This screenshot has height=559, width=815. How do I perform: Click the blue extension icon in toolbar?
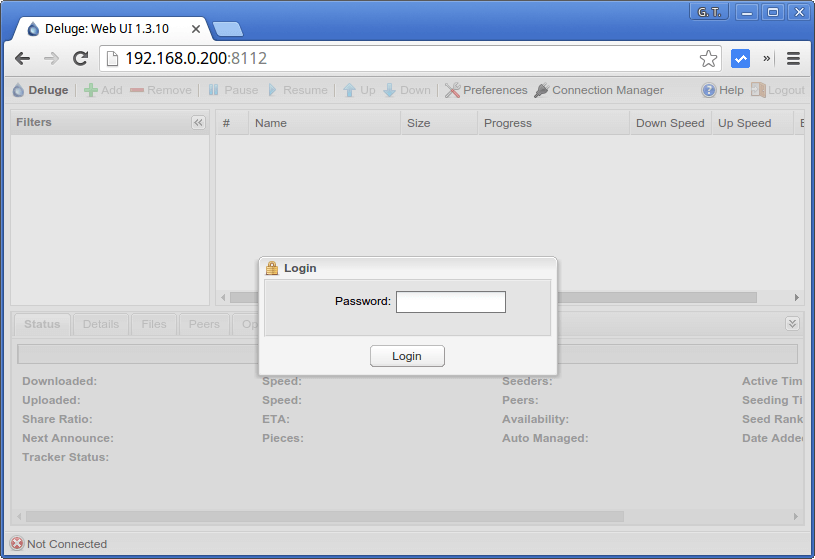pyautogui.click(x=740, y=59)
